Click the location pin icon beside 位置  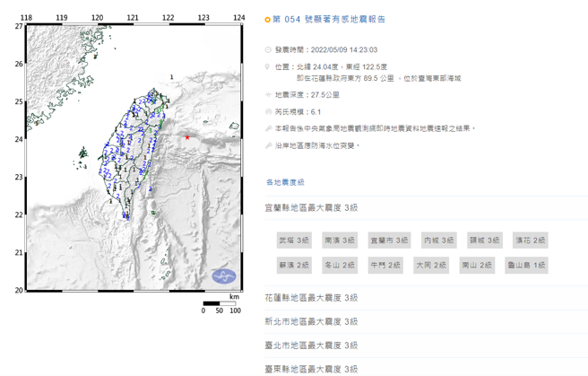(268, 66)
